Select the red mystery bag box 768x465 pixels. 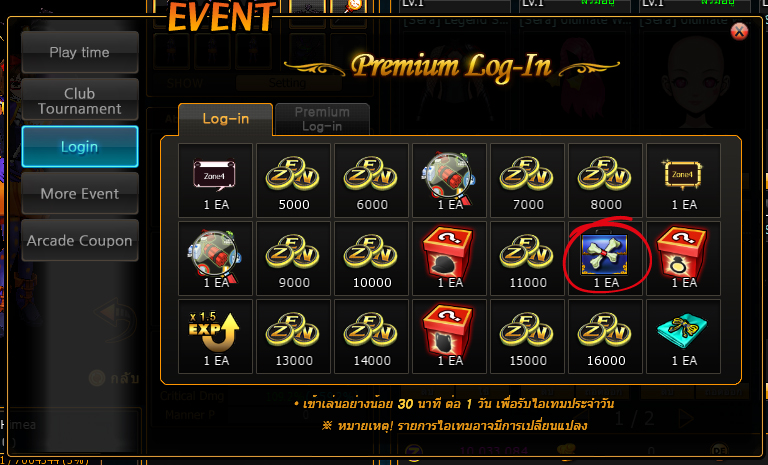[450, 336]
